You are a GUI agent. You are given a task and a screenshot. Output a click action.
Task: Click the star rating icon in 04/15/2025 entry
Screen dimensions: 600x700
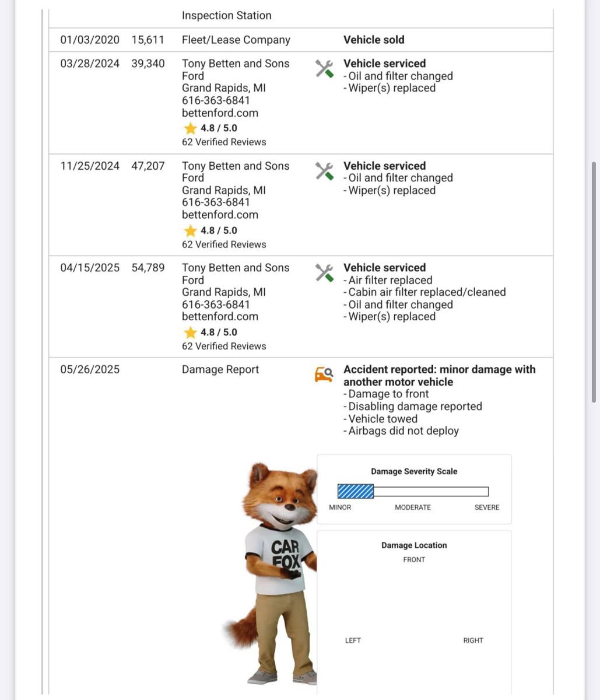click(190, 332)
